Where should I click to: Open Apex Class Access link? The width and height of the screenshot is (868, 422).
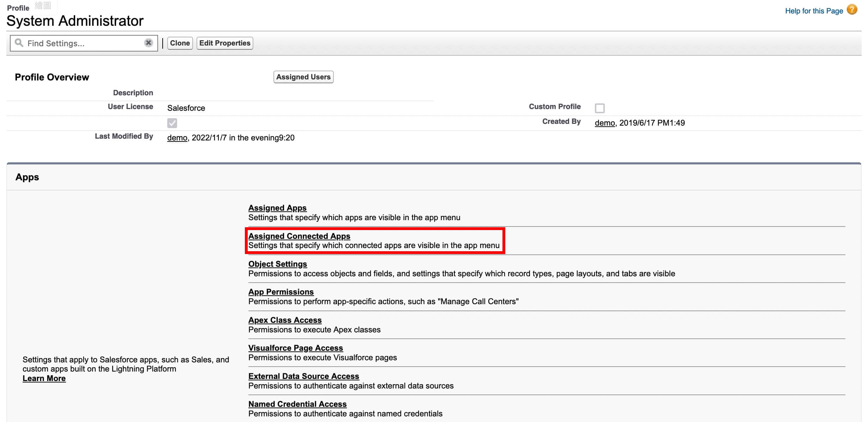click(285, 320)
